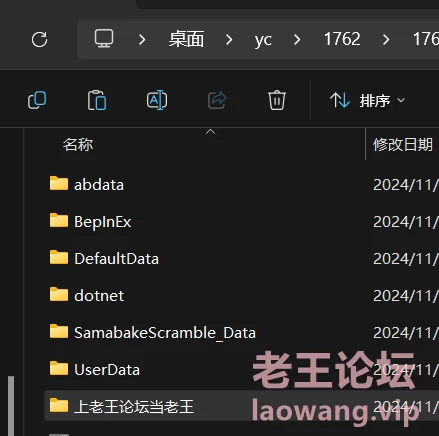439x436 pixels.
Task: Open the 排序 sort dropdown
Action: tap(367, 100)
